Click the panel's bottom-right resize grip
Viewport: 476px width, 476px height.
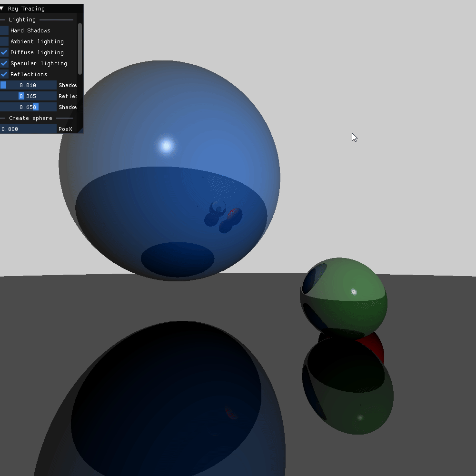[x=81, y=131]
